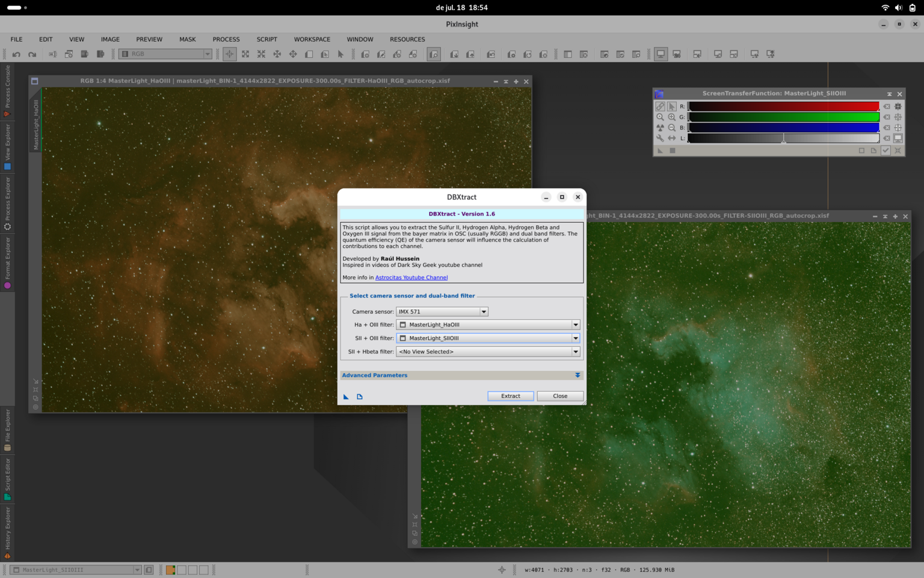This screenshot has width=924, height=578.
Task: Click the Undo arrow in the toolbar
Action: click(16, 54)
